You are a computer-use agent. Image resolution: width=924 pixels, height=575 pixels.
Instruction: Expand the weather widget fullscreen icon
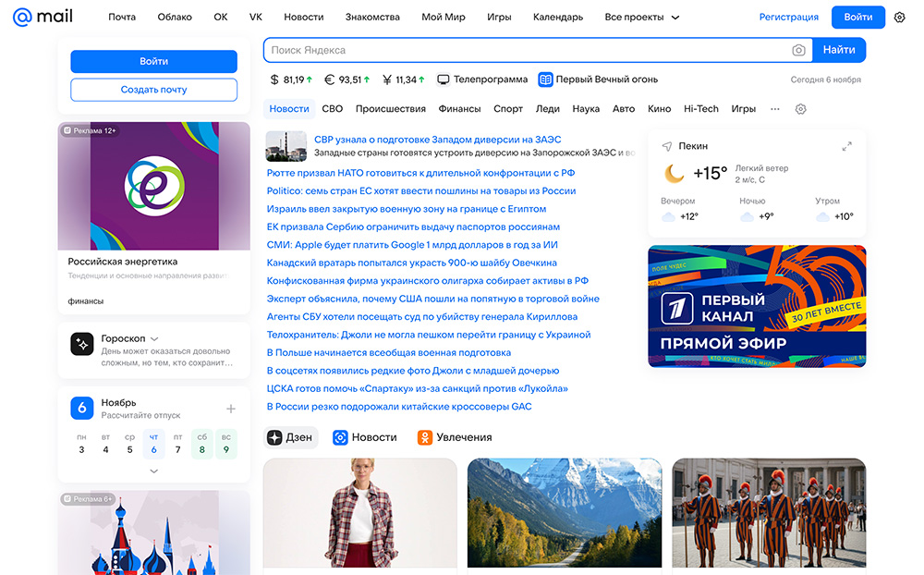(x=847, y=146)
